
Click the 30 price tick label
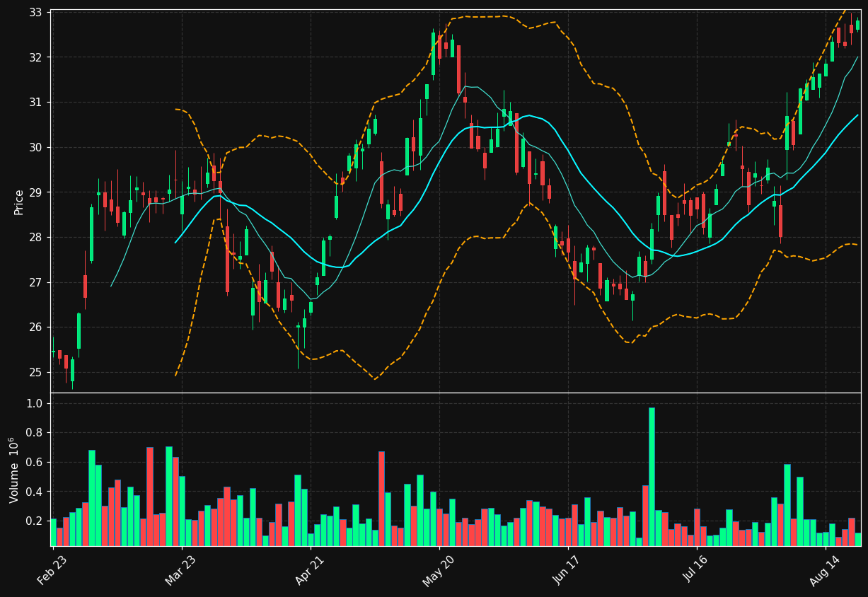click(x=36, y=147)
